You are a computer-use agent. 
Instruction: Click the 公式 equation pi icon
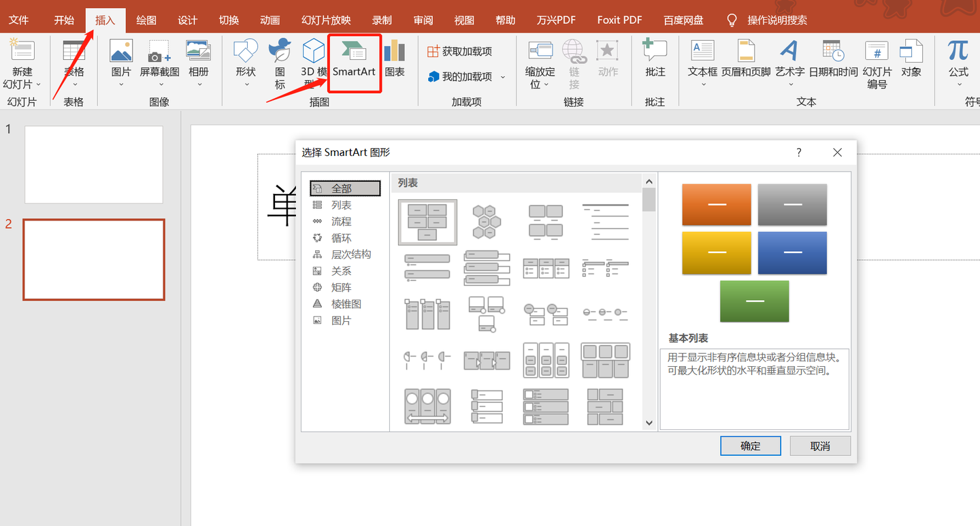[x=958, y=50]
